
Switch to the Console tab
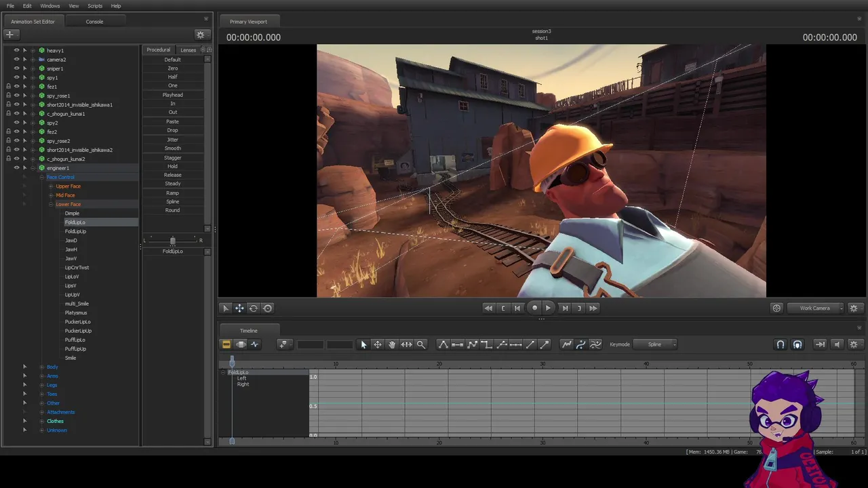tap(94, 22)
